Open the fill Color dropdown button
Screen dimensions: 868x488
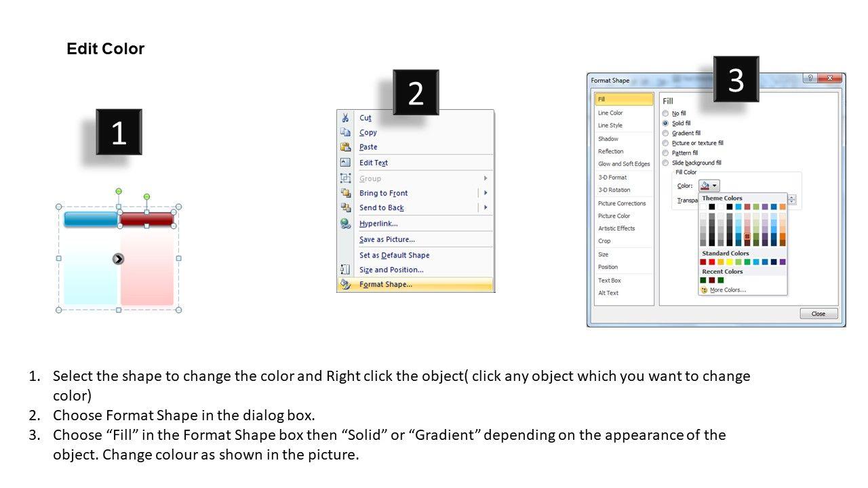(x=709, y=186)
